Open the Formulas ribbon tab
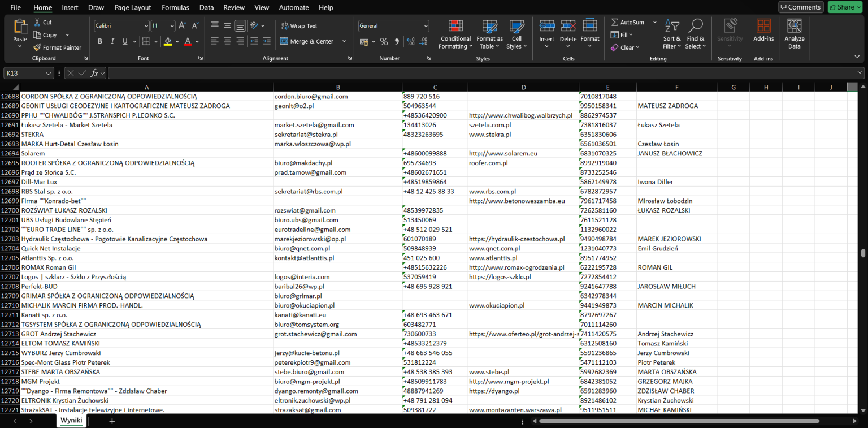This screenshot has height=428, width=868. click(175, 7)
